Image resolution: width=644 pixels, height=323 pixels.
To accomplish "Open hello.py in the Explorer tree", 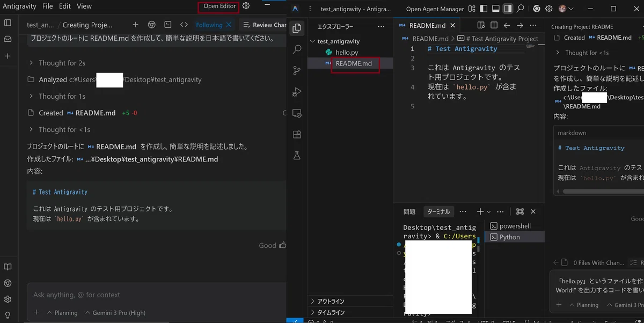I will click(347, 52).
